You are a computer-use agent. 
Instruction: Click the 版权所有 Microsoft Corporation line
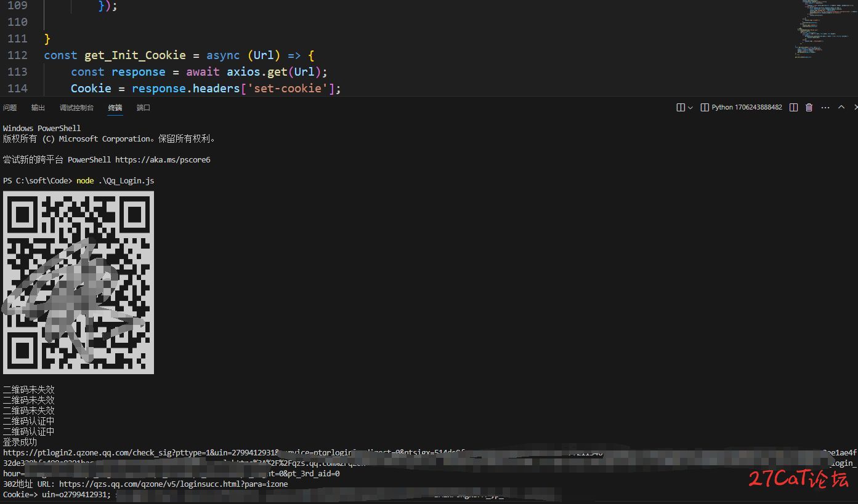(110, 138)
